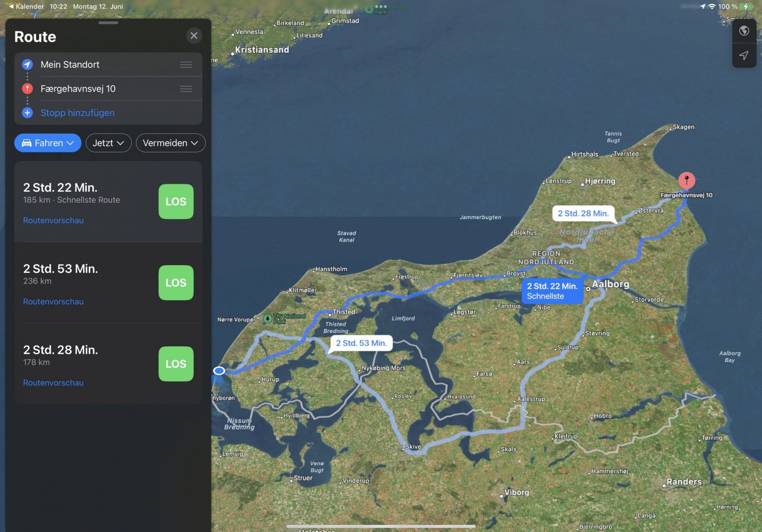Select the 2 Std. 28 Min. map label
The width and height of the screenshot is (762, 532).
click(583, 213)
